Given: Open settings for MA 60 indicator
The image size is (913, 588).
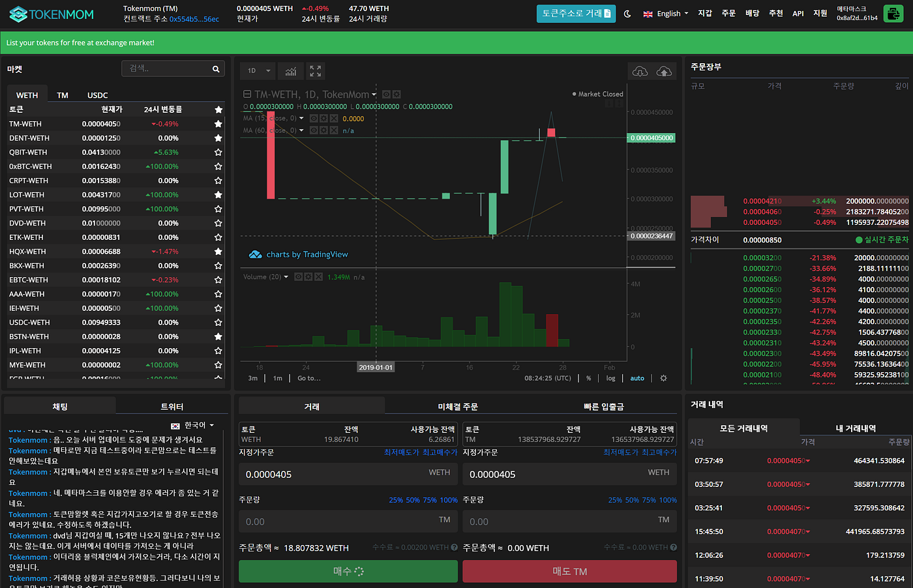Looking at the screenshot, I should point(323,130).
